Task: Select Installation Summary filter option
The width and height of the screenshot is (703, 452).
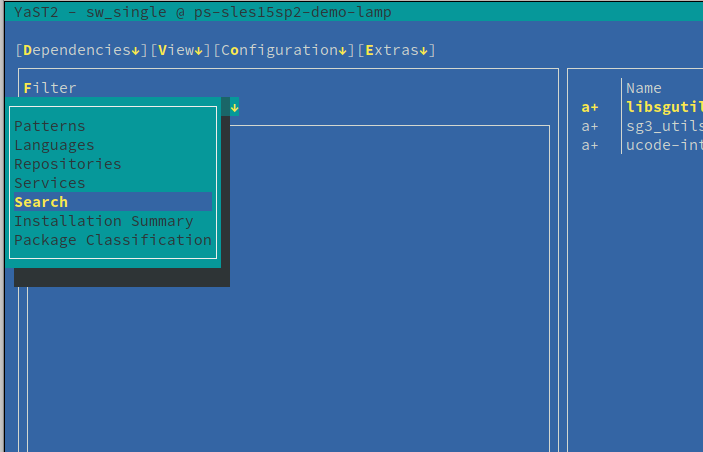Action: (x=113, y=221)
